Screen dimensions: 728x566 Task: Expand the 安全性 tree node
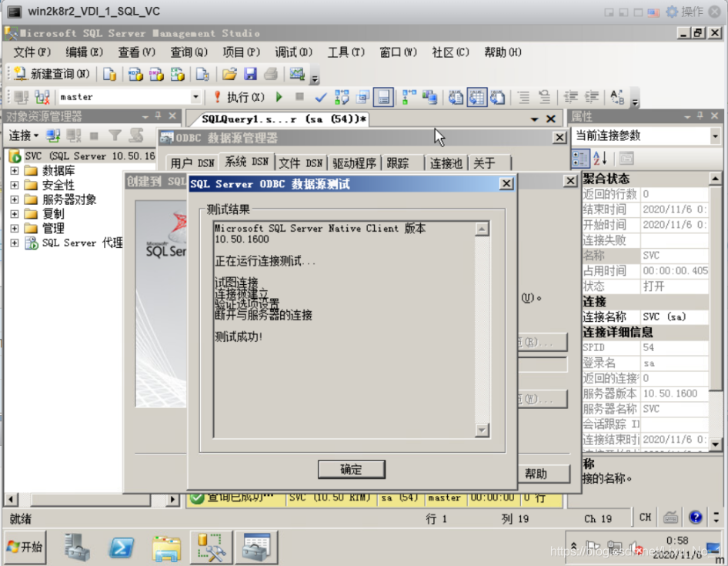pyautogui.click(x=15, y=185)
